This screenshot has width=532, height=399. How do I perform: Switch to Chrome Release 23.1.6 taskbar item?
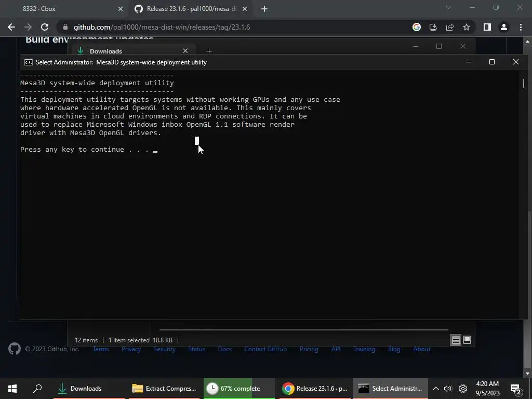(314, 389)
